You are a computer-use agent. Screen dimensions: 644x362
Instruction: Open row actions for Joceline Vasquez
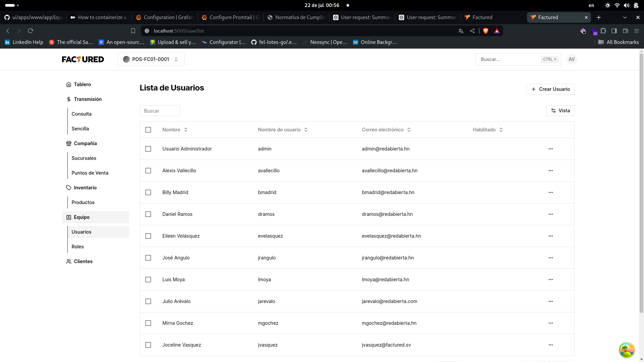pos(551,345)
